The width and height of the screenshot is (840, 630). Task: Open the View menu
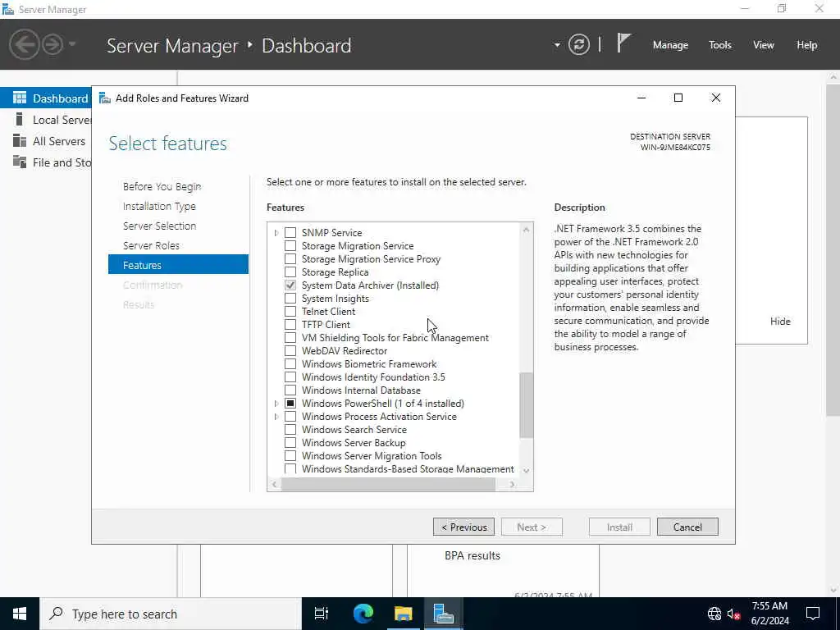click(x=764, y=45)
